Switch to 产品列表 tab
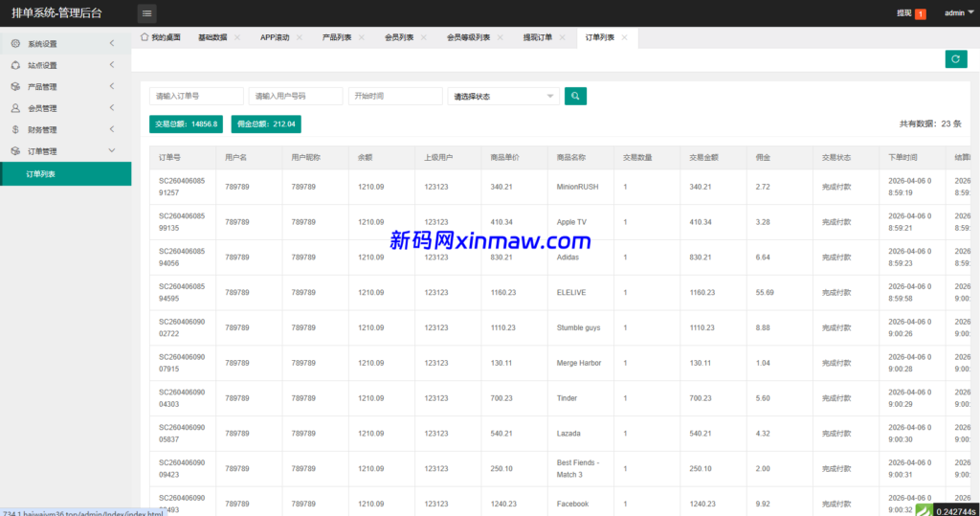This screenshot has height=516, width=980. pos(336,37)
